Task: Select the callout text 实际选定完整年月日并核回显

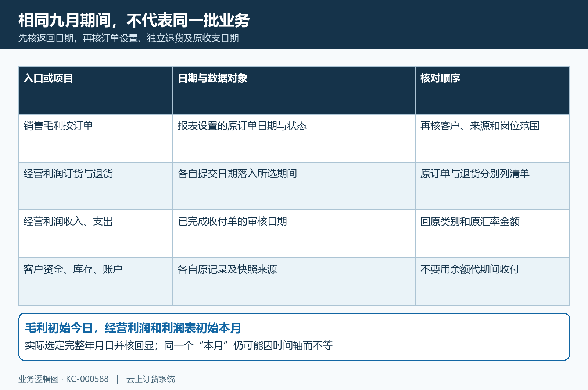Action: tap(89, 345)
